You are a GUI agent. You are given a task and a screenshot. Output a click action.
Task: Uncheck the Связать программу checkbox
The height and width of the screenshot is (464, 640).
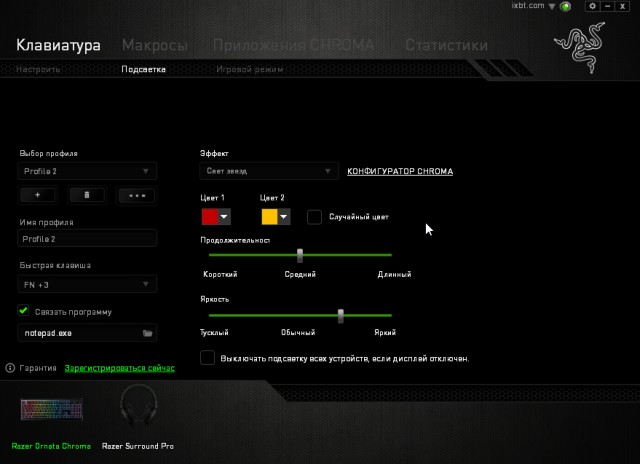tap(24, 311)
